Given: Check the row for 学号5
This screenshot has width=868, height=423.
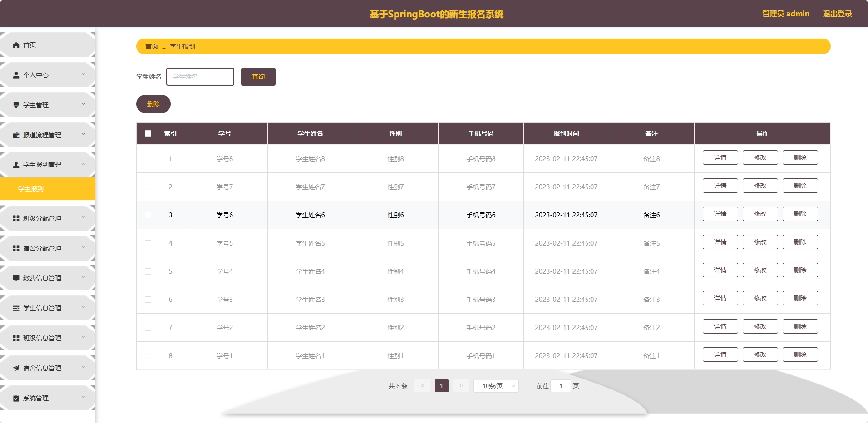Looking at the screenshot, I should (148, 243).
